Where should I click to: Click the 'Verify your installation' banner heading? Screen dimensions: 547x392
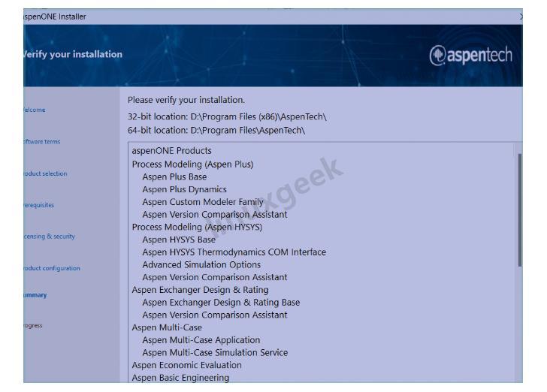point(73,54)
